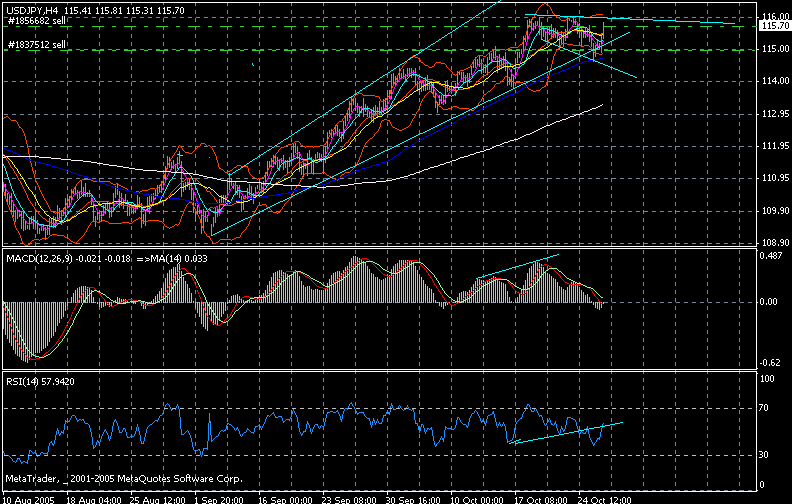Screen dimensions: 792x504
Task: Click the MACD 0.00 scale value
Action: (769, 302)
